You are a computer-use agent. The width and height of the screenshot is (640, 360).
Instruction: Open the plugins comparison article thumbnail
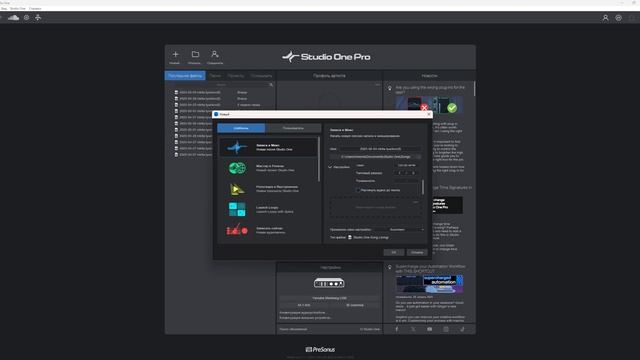(429, 105)
